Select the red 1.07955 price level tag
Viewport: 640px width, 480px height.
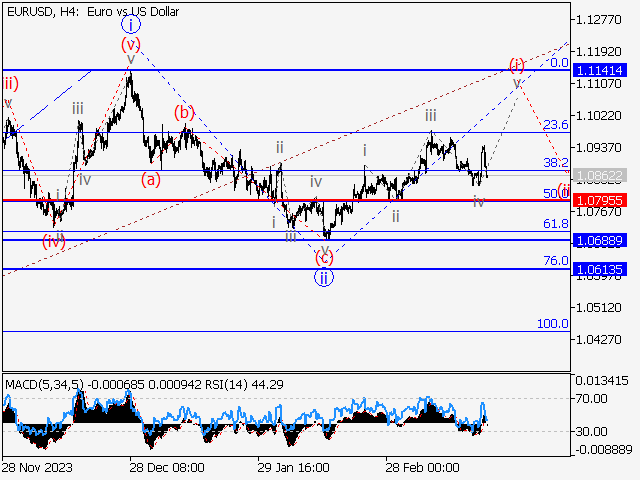[x=600, y=200]
